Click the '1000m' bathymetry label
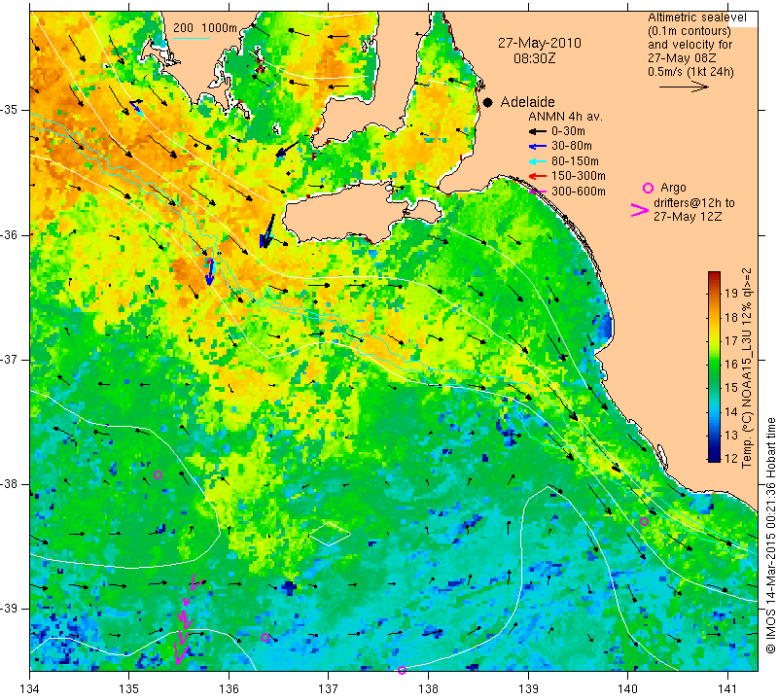778x700 pixels. tap(220, 28)
